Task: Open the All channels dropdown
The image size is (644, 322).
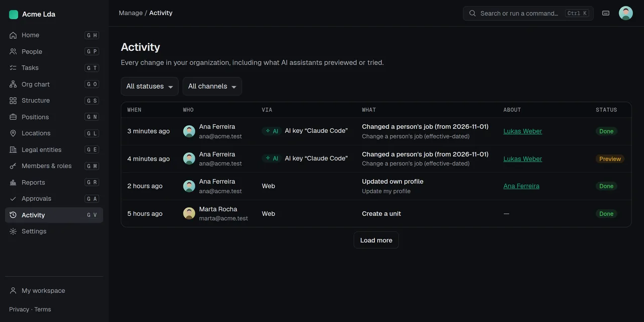Action: tap(212, 87)
